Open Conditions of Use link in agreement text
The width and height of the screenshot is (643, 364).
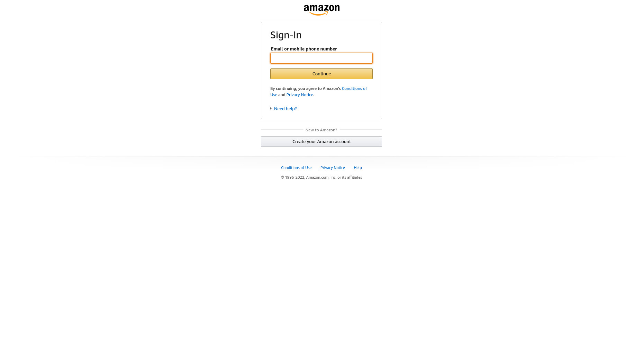point(354,88)
